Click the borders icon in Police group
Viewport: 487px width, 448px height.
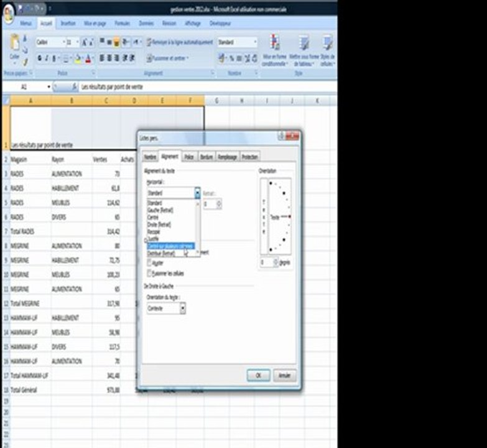[65, 58]
